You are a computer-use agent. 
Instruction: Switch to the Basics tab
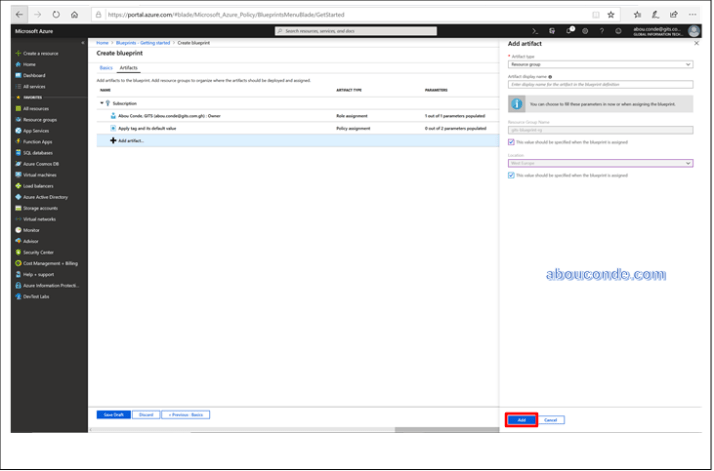tap(106, 67)
